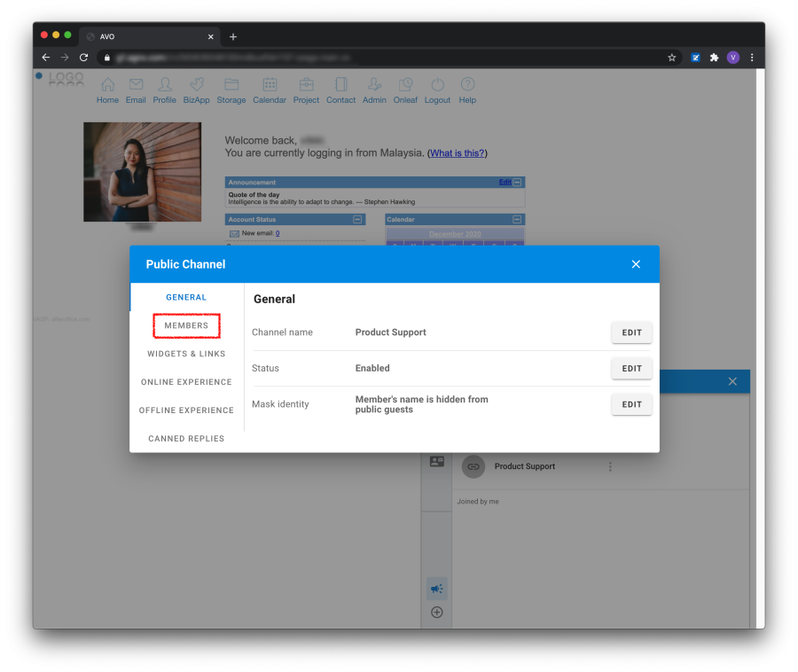The width and height of the screenshot is (798, 672).
Task: Open Product Support three-dot menu
Action: coord(610,466)
